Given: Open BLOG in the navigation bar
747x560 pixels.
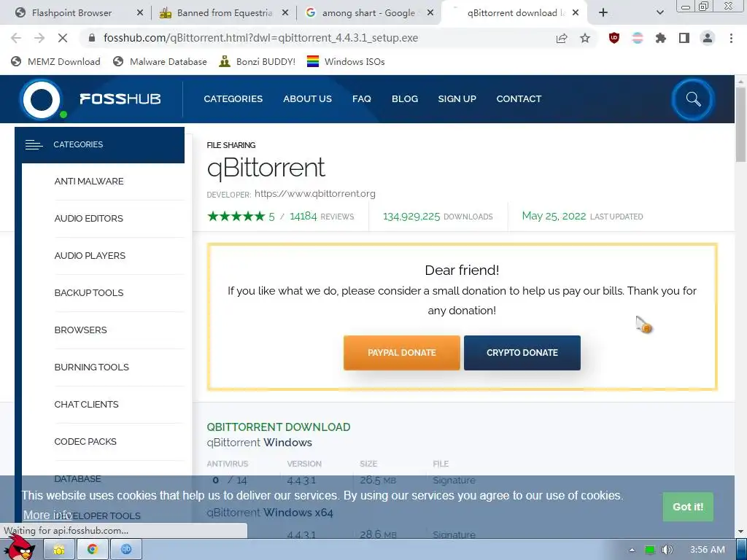Looking at the screenshot, I should [405, 99].
